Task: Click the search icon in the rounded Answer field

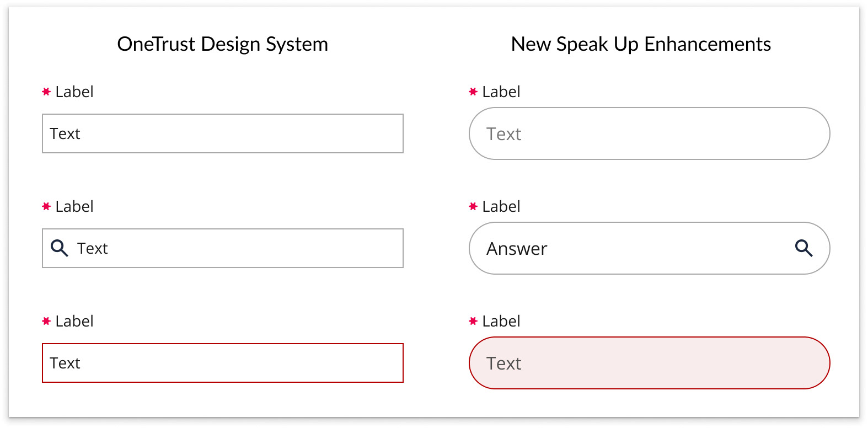Action: click(803, 248)
